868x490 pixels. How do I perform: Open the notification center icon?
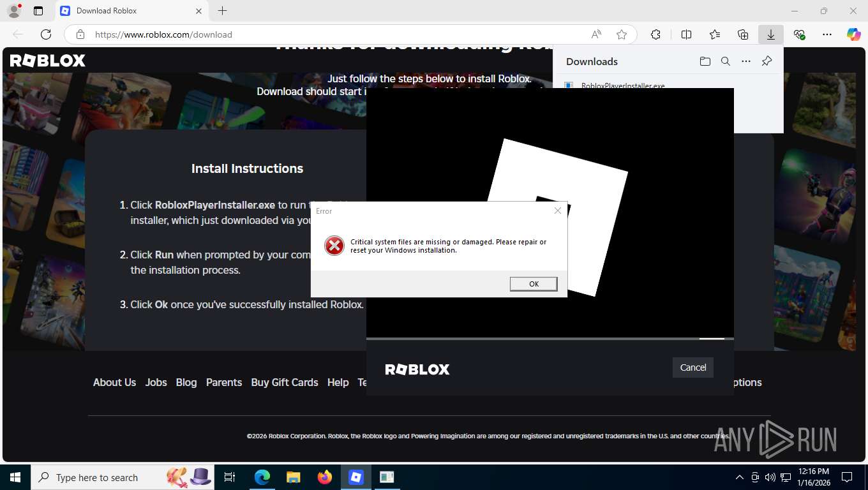click(847, 477)
